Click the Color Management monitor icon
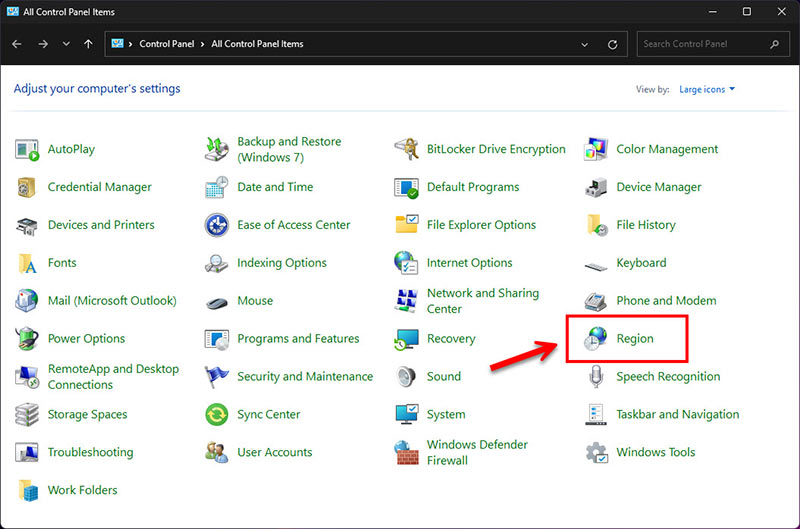 tap(595, 149)
